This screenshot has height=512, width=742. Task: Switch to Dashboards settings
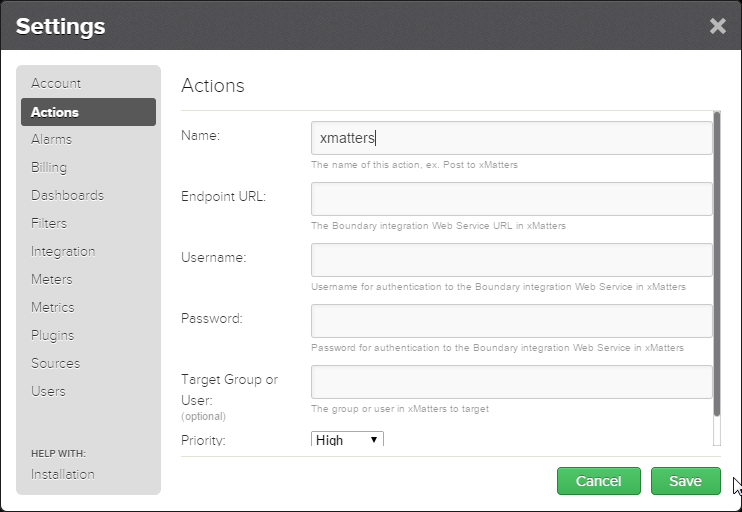pyautogui.click(x=67, y=195)
